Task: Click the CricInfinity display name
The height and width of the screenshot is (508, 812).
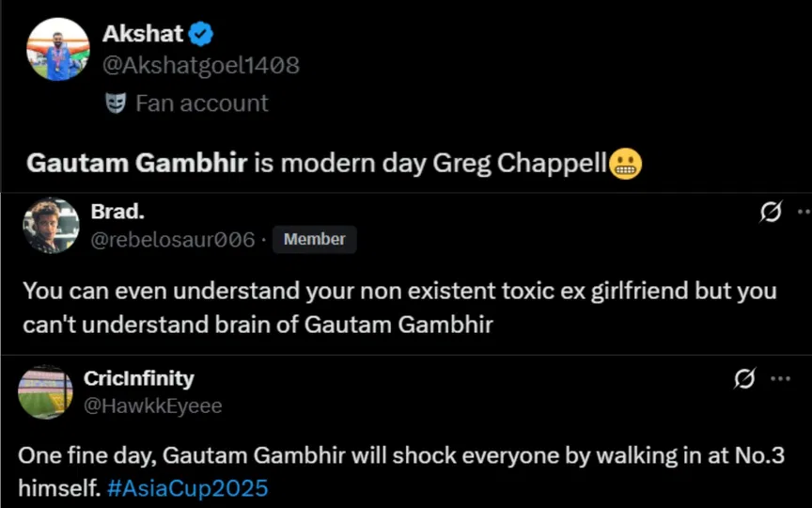Action: coord(138,378)
